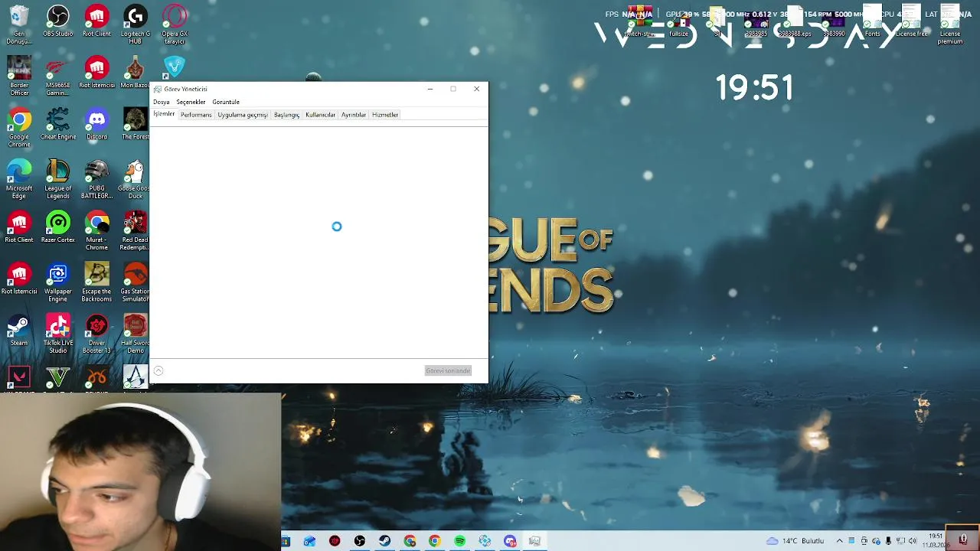Select the fullsize desktop file icon

678,21
